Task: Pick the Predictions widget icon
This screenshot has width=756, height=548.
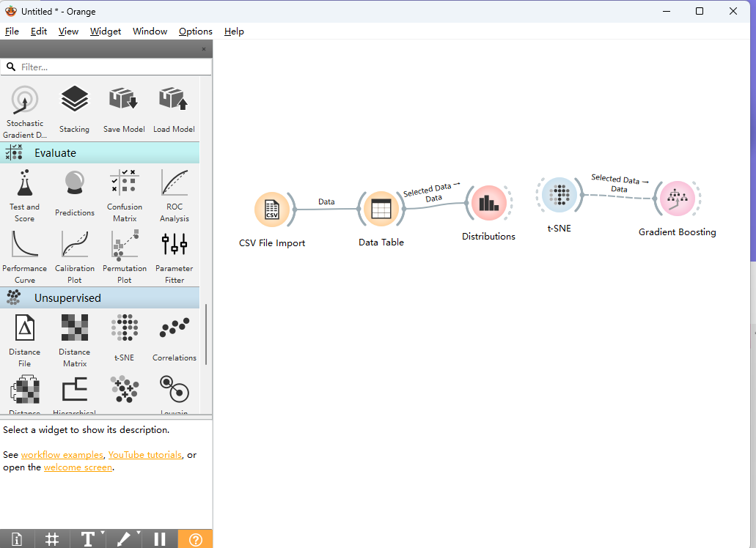Action: (75, 183)
